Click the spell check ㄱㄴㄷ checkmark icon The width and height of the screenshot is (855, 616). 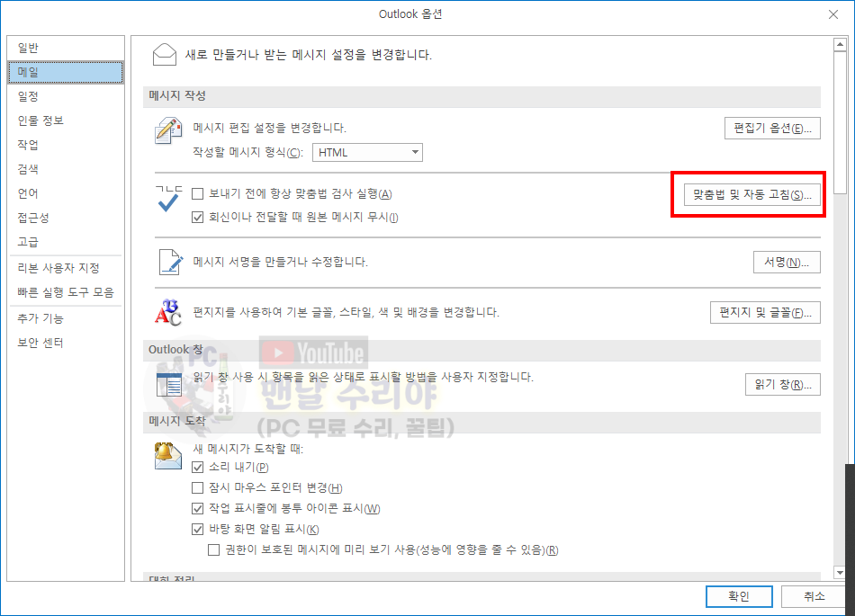[x=168, y=198]
